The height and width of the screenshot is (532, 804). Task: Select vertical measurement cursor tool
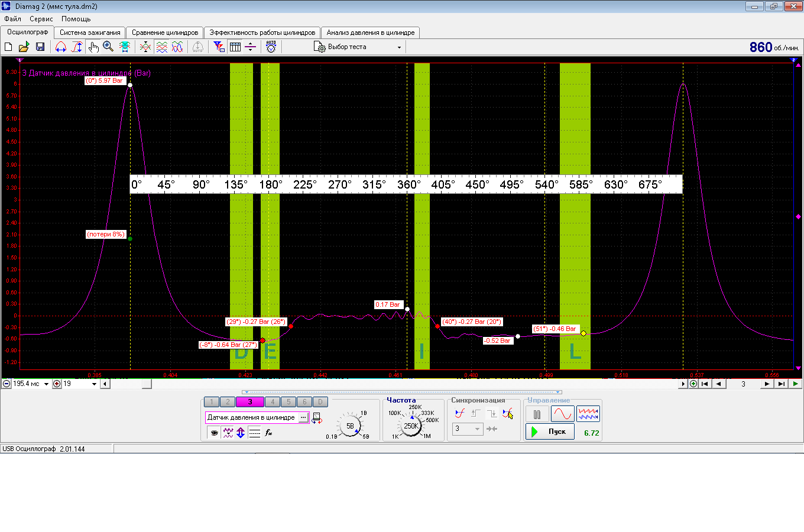pyautogui.click(x=77, y=47)
